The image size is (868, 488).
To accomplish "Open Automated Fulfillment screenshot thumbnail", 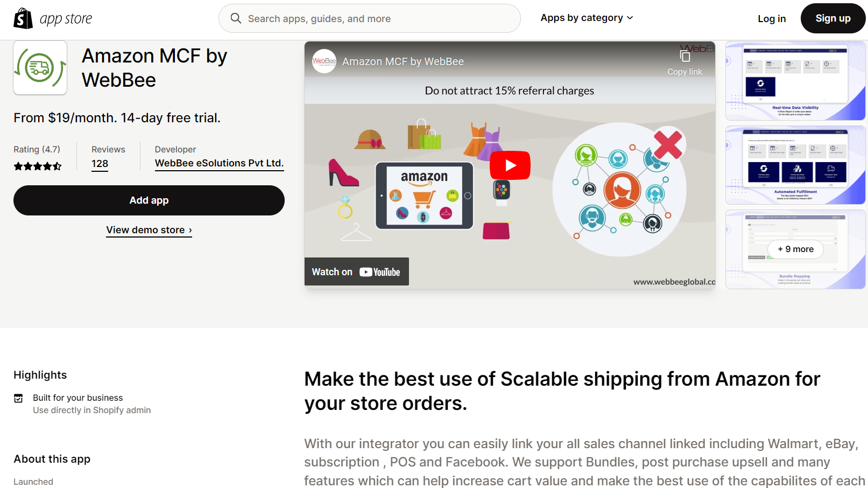I will (x=795, y=165).
